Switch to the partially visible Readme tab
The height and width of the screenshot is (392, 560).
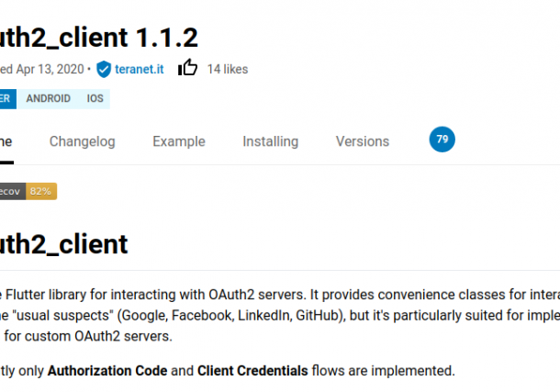coord(6,141)
